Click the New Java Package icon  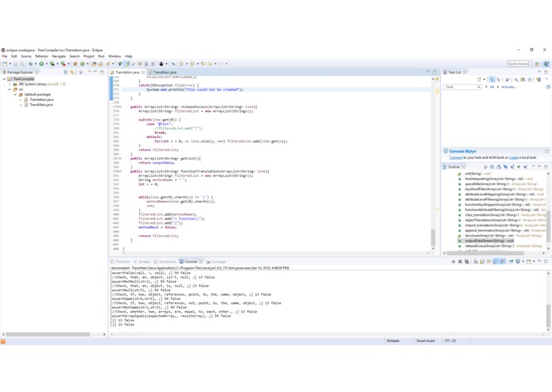[x=75, y=63]
